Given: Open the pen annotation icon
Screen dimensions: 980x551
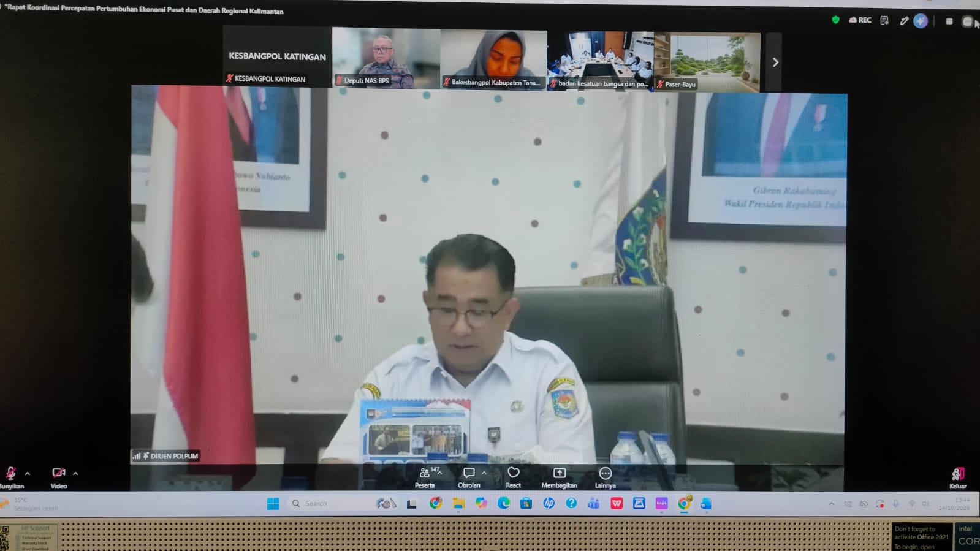Looking at the screenshot, I should 904,21.
